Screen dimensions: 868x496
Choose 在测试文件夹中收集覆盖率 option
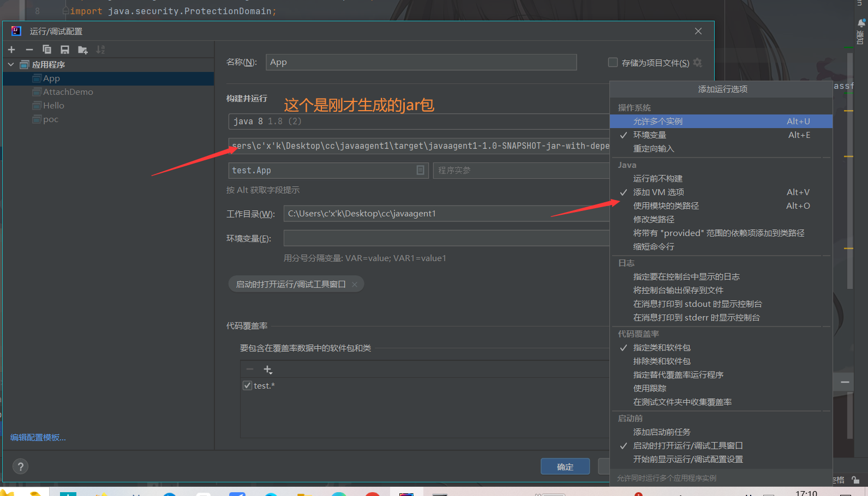(721, 402)
